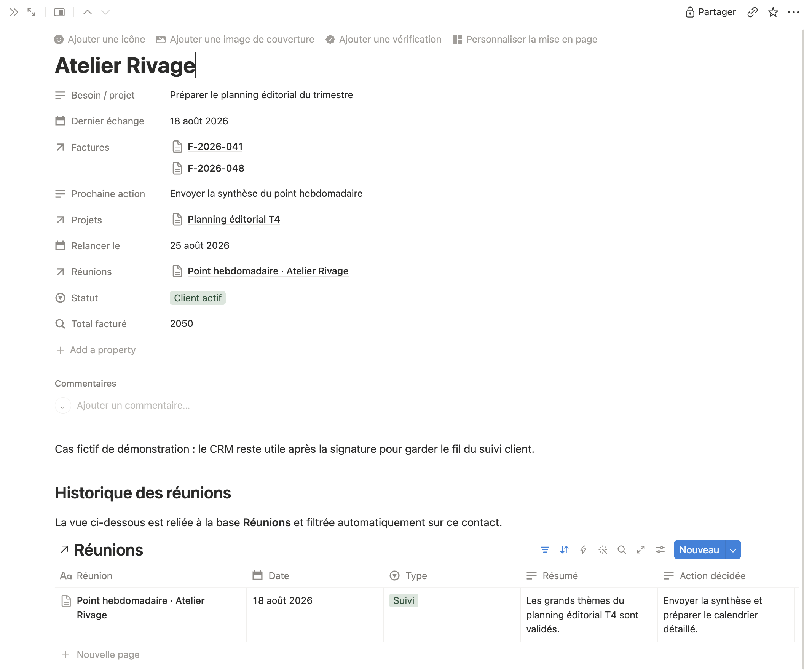Expand the sidebar with double chevron icon
This screenshot has height=672, width=804.
tap(14, 12)
